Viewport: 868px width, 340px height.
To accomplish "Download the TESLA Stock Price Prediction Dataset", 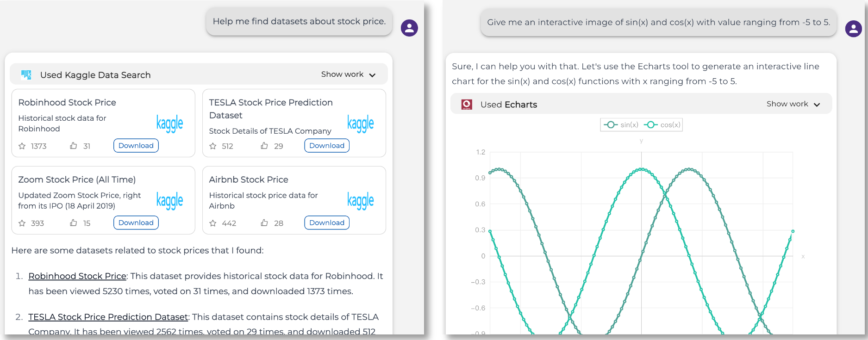I will 327,146.
